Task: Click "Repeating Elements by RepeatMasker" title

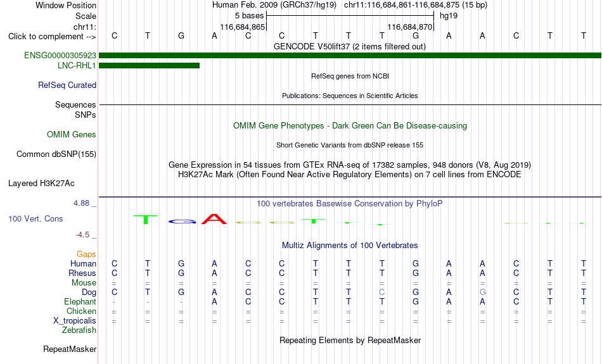Action: (350, 340)
